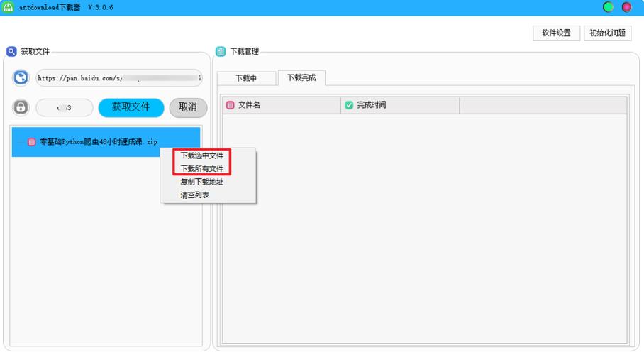This screenshot has height=355, width=644.
Task: Click the clipboard icon beside 下载管理
Action: coord(221,51)
